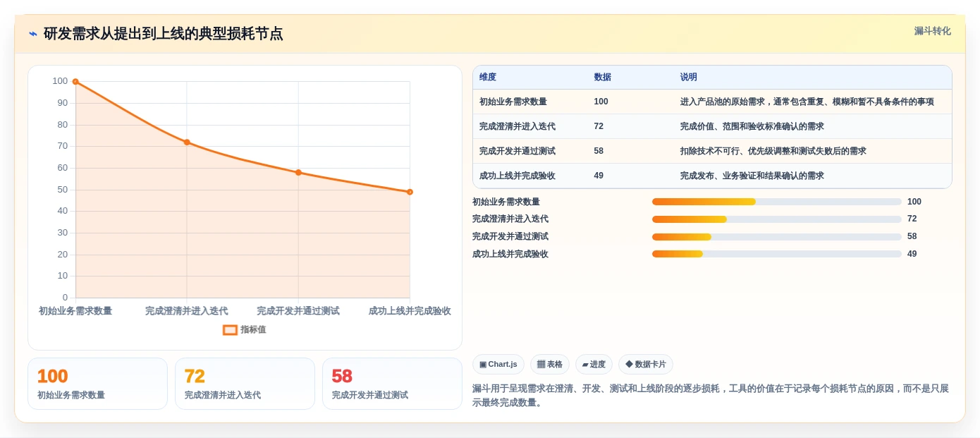Click the chart data point at value 72

pos(187,142)
